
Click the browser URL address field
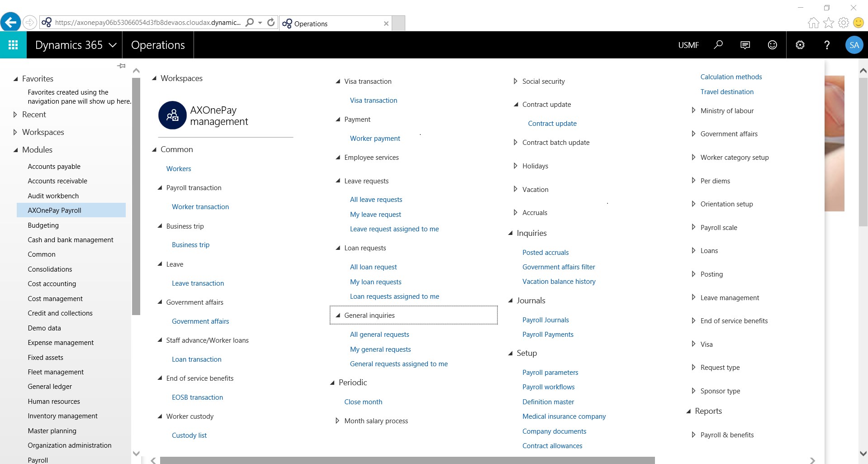click(x=147, y=23)
